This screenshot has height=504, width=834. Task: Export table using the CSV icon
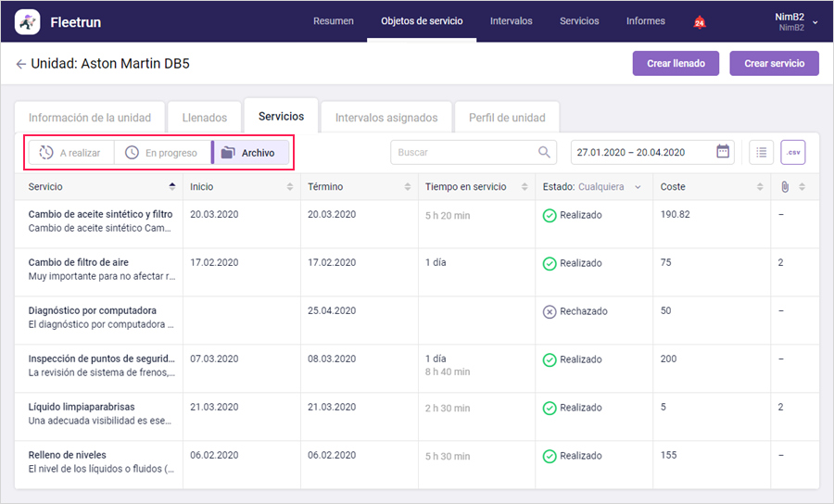click(x=793, y=153)
